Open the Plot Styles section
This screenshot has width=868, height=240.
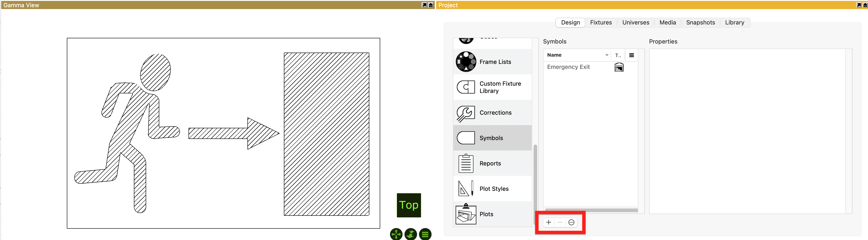point(494,189)
